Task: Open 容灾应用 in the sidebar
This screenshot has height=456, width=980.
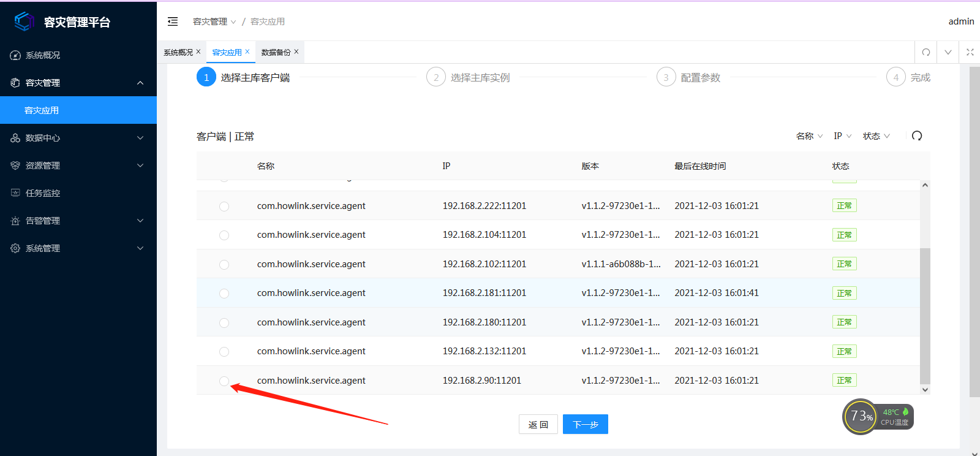Action: tap(78, 110)
